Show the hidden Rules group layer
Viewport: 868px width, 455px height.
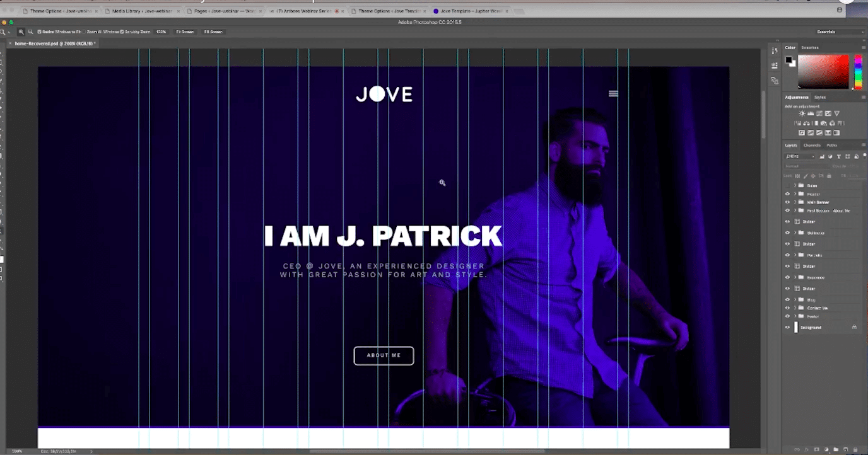(x=787, y=186)
